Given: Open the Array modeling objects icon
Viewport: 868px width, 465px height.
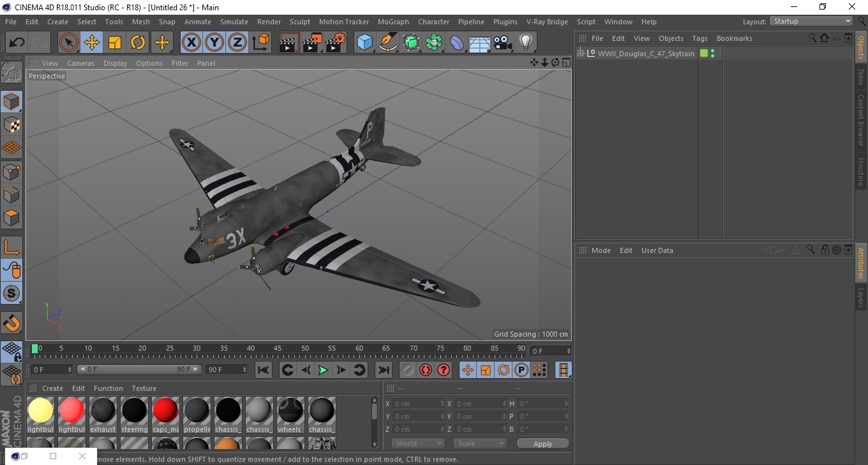Looking at the screenshot, I should 434,43.
